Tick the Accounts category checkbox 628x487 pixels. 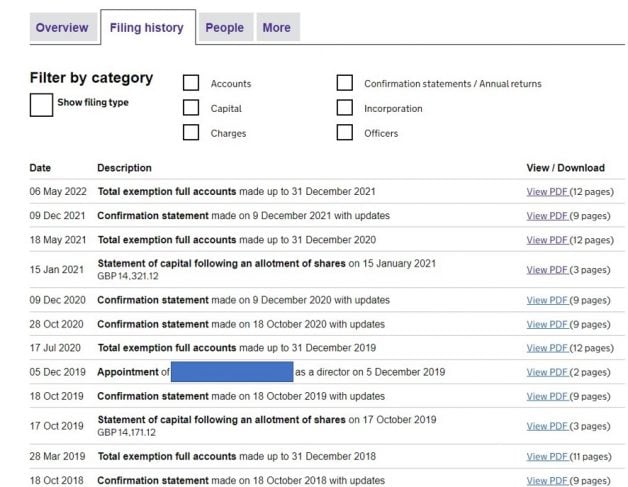[x=191, y=84]
